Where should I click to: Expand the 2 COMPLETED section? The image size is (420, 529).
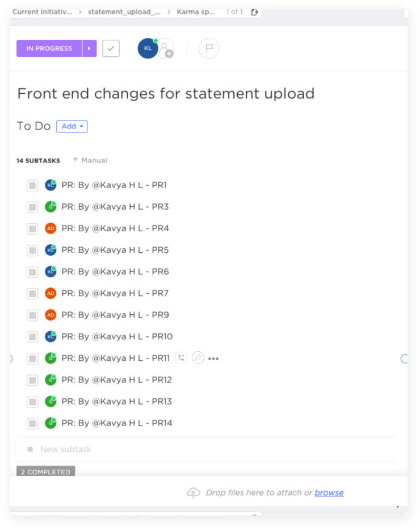click(45, 471)
